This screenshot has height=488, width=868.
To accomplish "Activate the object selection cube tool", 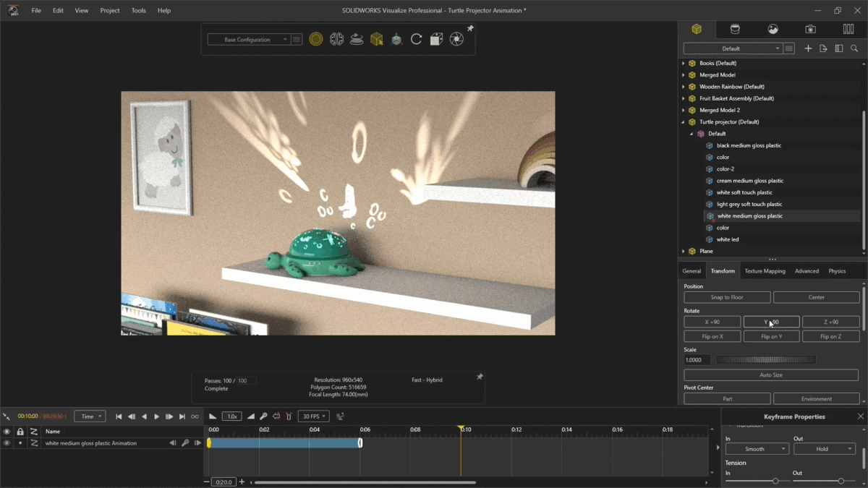I will pos(377,40).
